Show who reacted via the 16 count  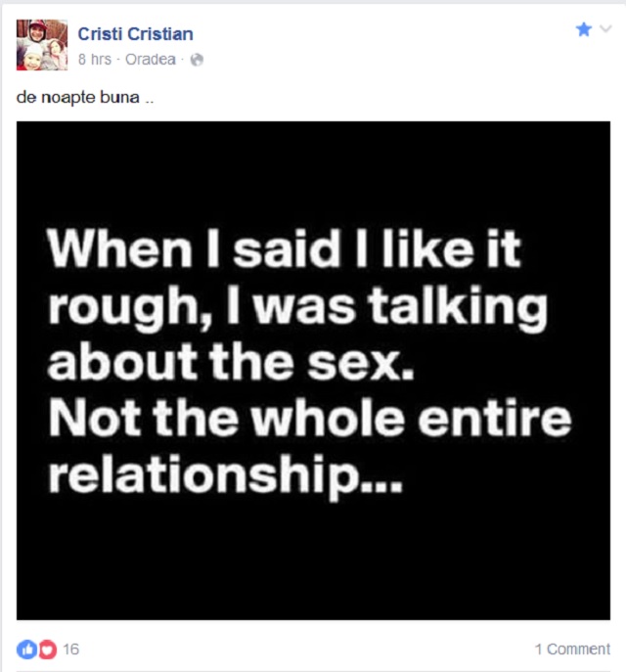(70, 649)
